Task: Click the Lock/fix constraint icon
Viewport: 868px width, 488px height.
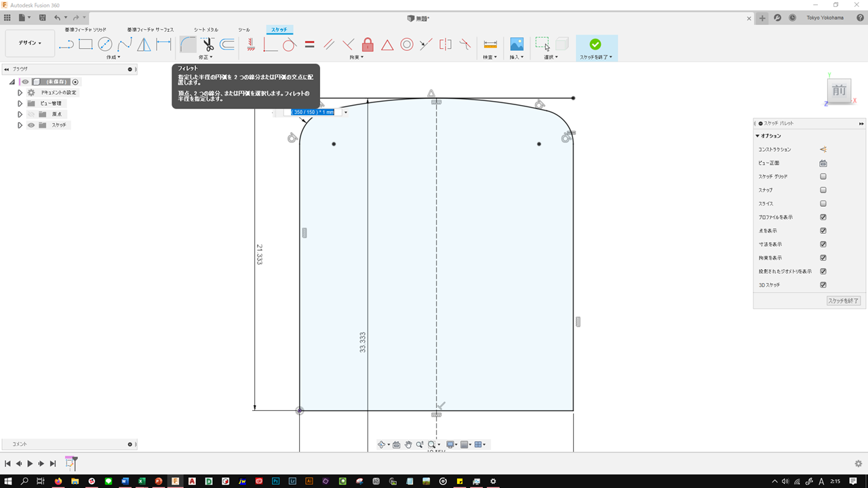Action: (x=368, y=45)
